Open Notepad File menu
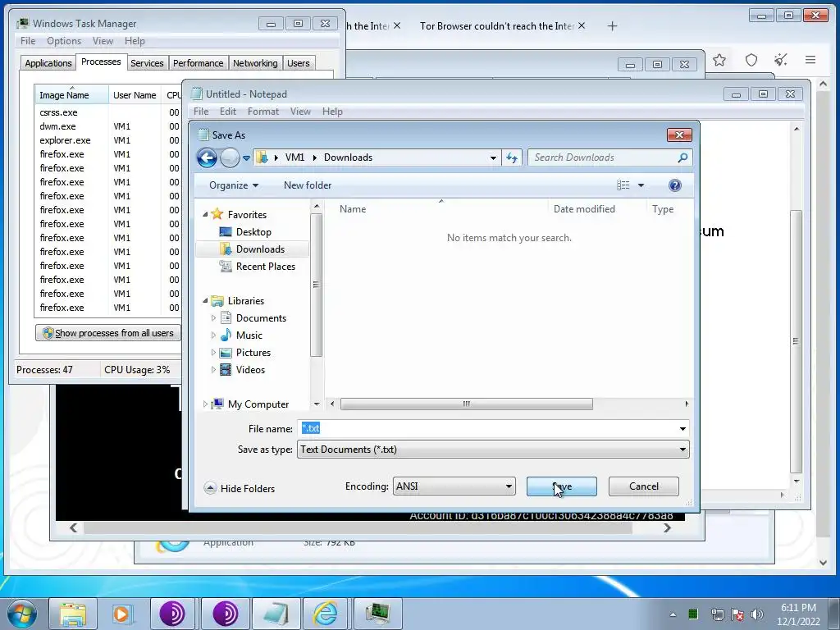Viewport: 840px width, 630px height. (x=201, y=112)
